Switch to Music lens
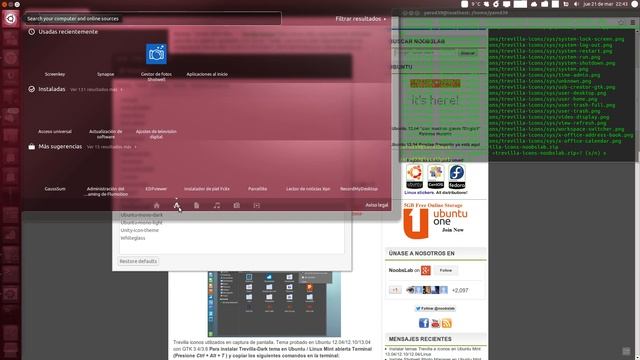The image size is (640, 360). point(216,205)
